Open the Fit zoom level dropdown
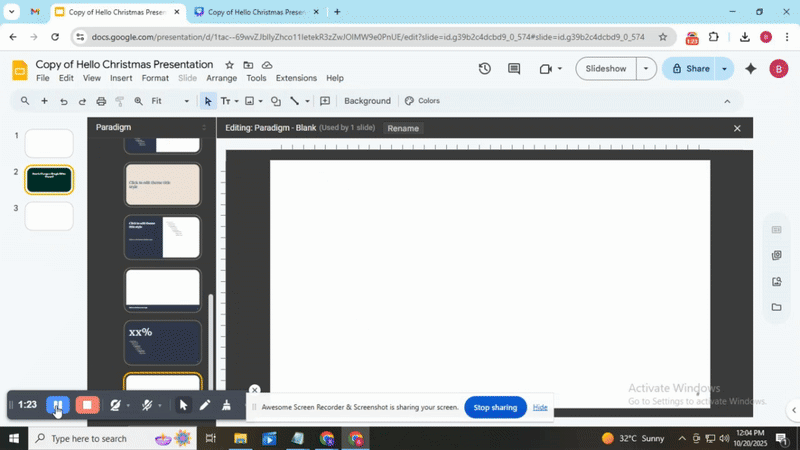This screenshot has width=800, height=450. [x=170, y=101]
